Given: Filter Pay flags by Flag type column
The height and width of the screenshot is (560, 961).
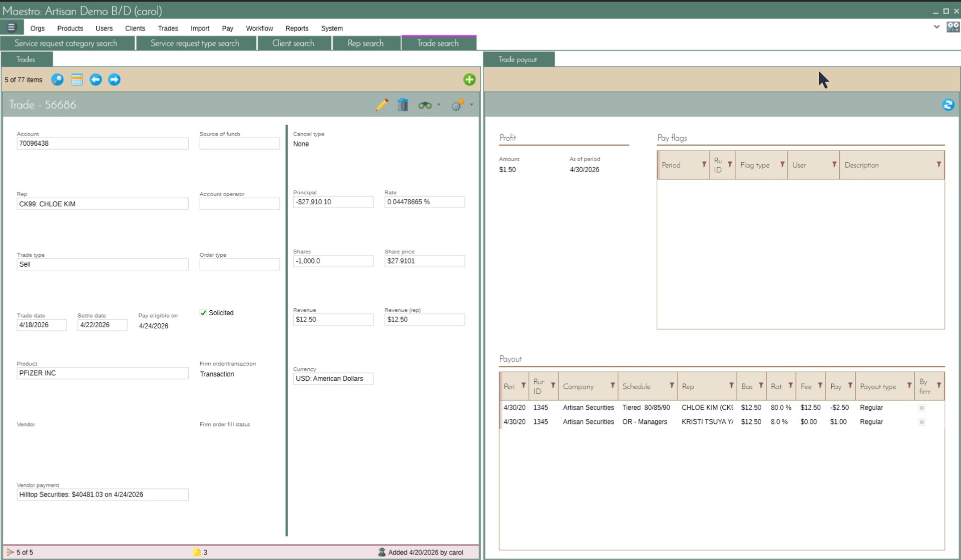Looking at the screenshot, I should (x=782, y=164).
